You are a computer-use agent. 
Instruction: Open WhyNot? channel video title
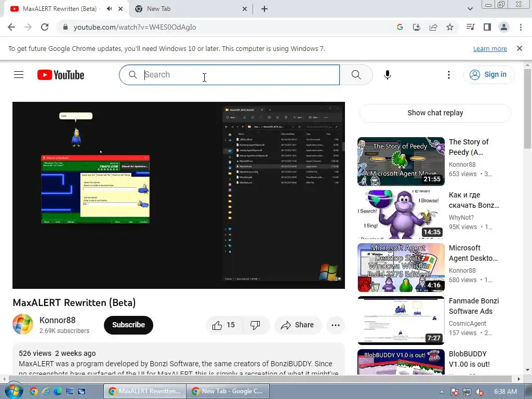474,200
